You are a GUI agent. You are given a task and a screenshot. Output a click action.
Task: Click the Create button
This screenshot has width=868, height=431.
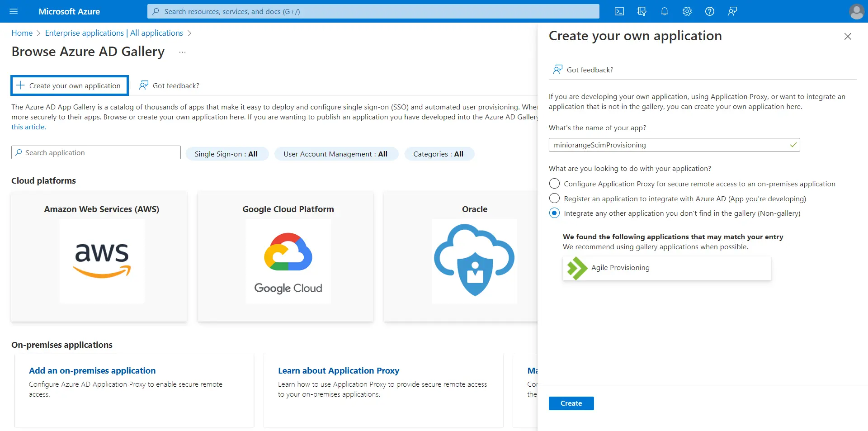point(571,403)
